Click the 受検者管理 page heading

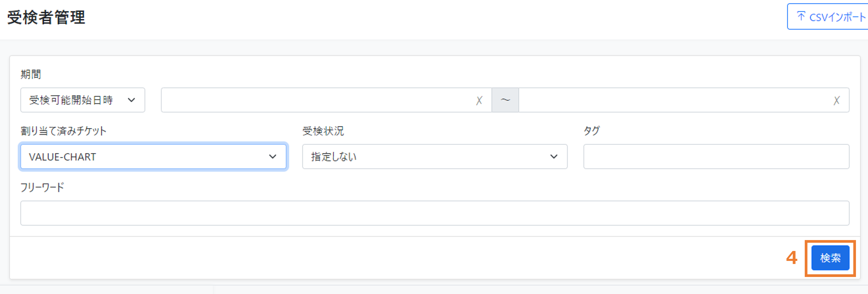tap(46, 17)
